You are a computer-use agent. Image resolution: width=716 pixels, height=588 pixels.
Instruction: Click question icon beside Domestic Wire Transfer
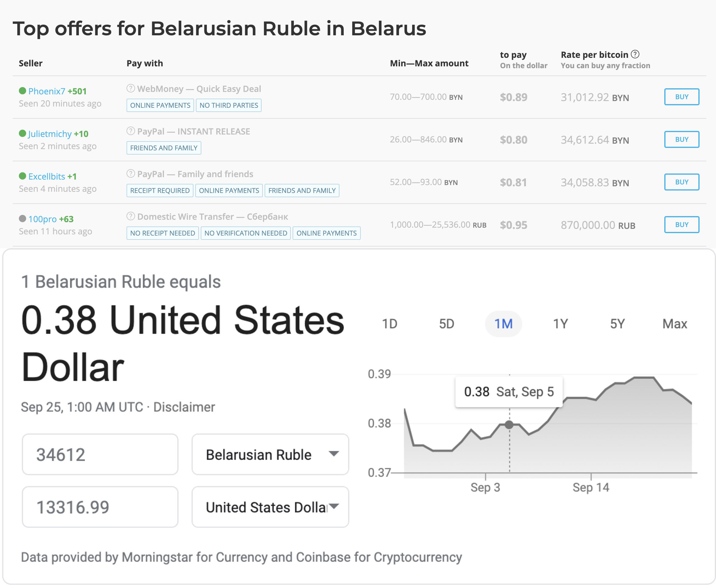(x=131, y=216)
